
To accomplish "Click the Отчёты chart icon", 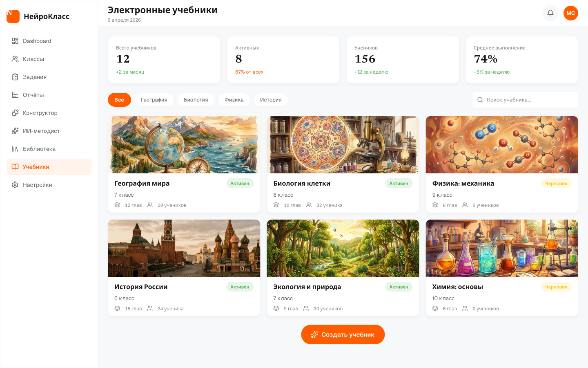I will [15, 95].
